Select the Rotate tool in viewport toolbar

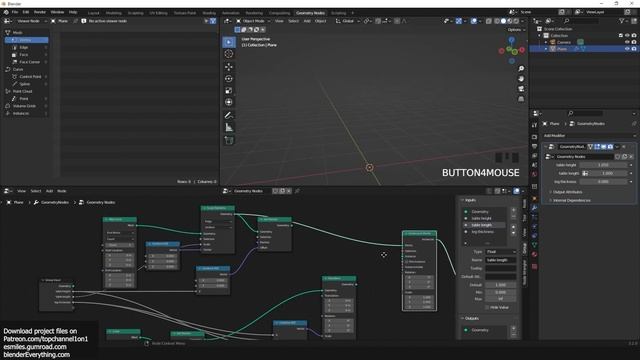point(229,78)
